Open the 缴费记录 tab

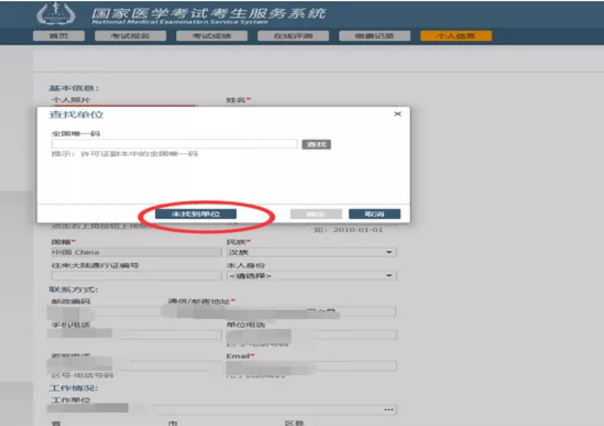click(367, 35)
